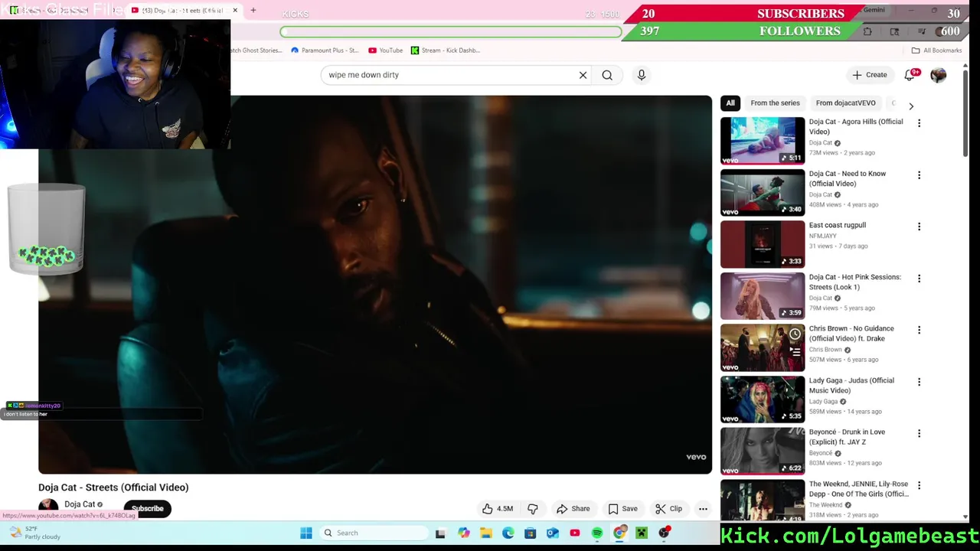The height and width of the screenshot is (551, 980).
Task: Open Paramount Plus bookmark
Action: tap(325, 51)
